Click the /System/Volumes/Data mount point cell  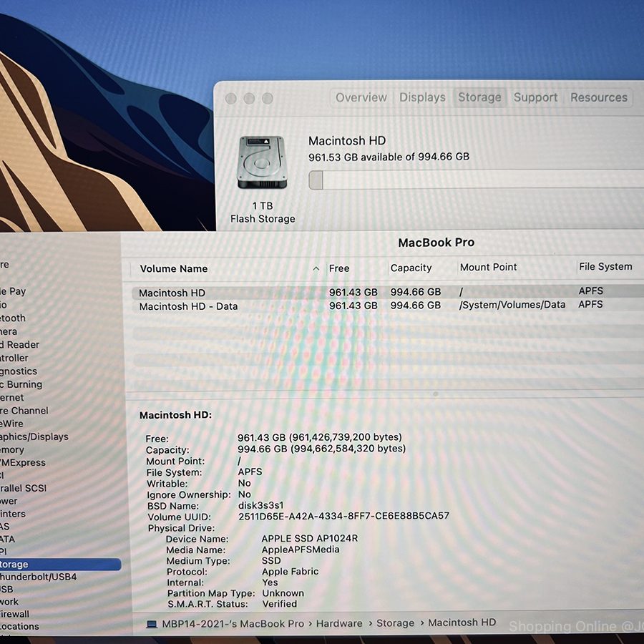tap(512, 305)
